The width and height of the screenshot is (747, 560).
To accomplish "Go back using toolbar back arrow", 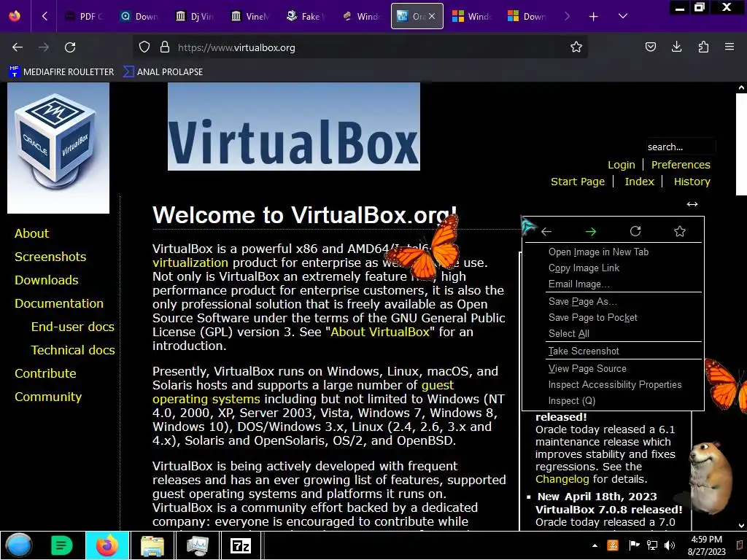I will tap(18, 47).
